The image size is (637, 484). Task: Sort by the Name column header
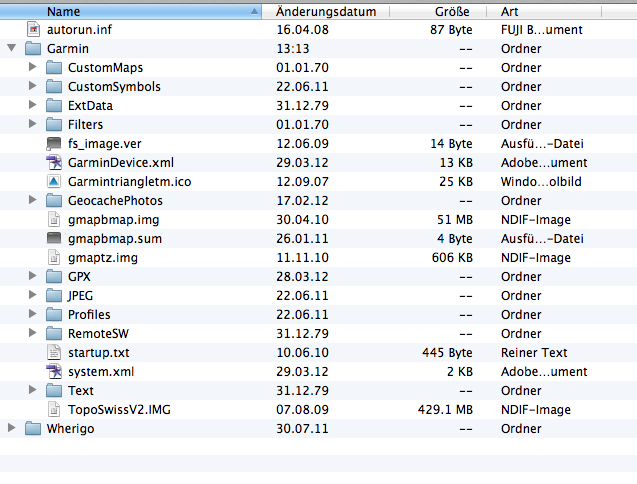(x=130, y=11)
